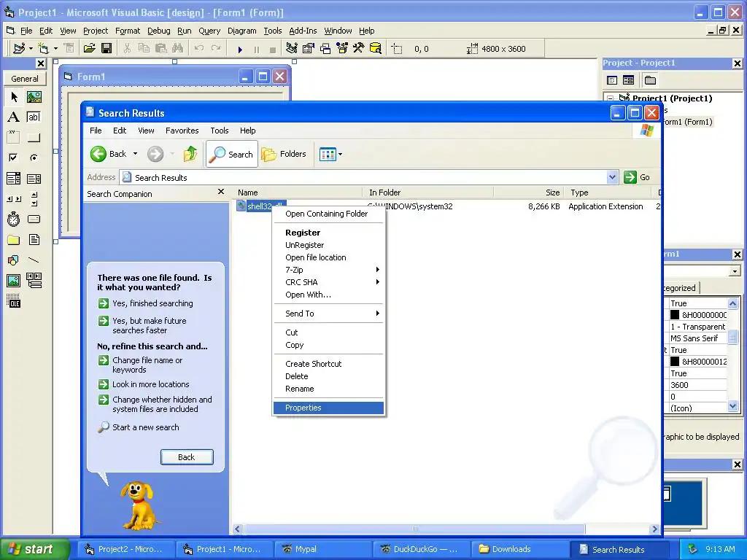Select the CheckBox control tool

(14, 157)
